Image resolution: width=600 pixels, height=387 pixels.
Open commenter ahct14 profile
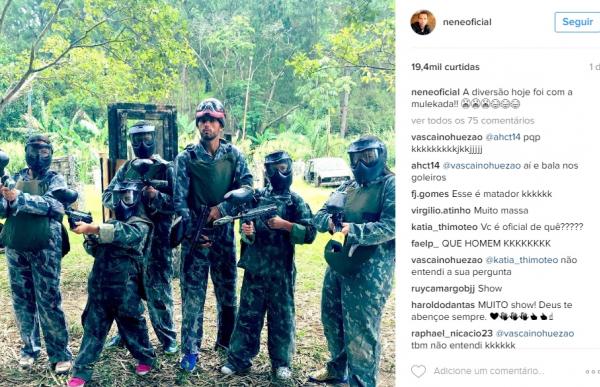[x=425, y=166]
